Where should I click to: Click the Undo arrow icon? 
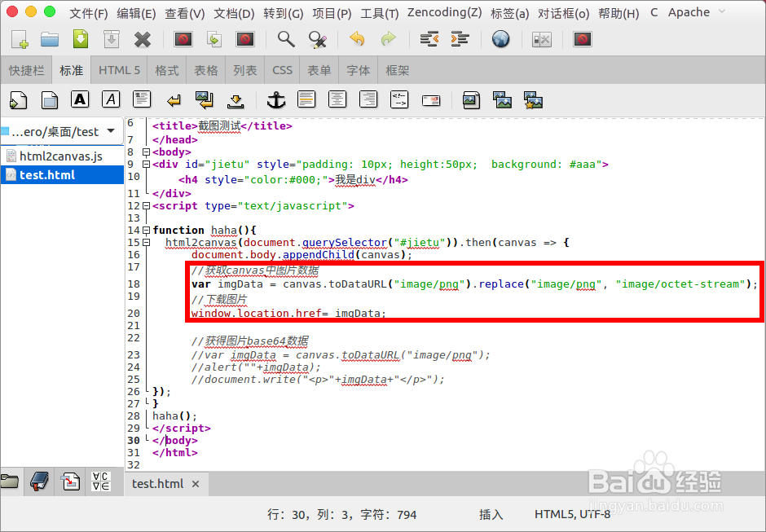358,39
